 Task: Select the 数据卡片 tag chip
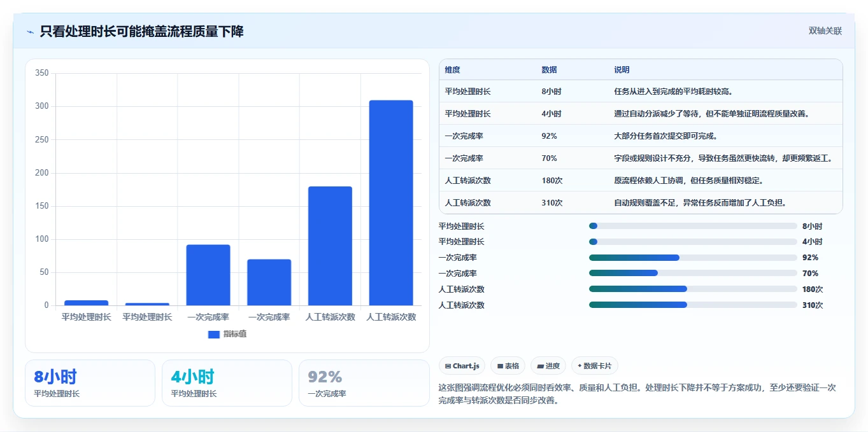pyautogui.click(x=594, y=366)
